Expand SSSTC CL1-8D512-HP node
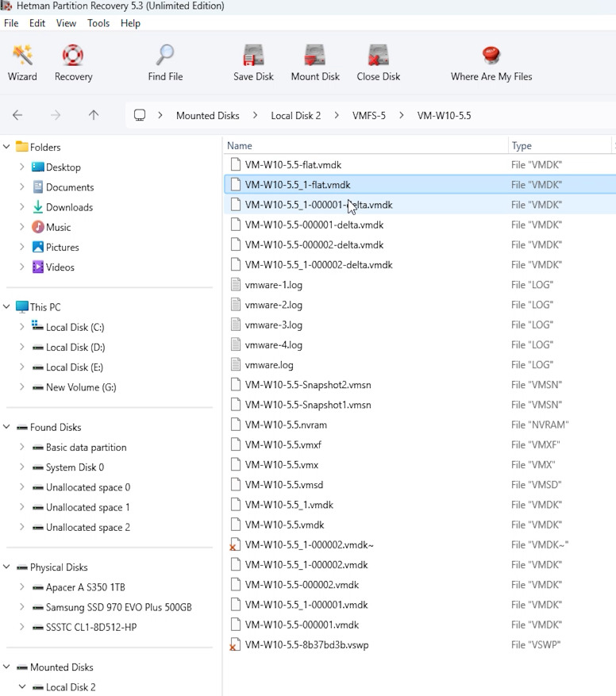 tap(21, 627)
